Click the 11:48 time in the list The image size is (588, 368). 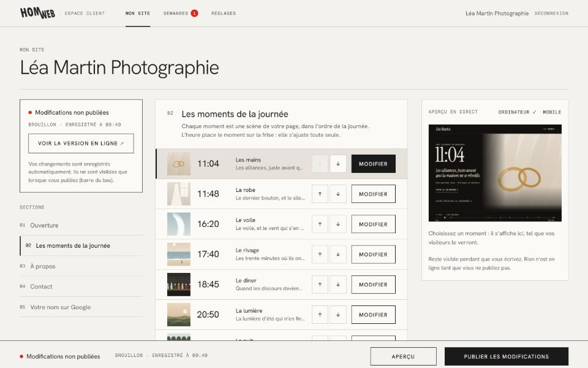[208, 194]
